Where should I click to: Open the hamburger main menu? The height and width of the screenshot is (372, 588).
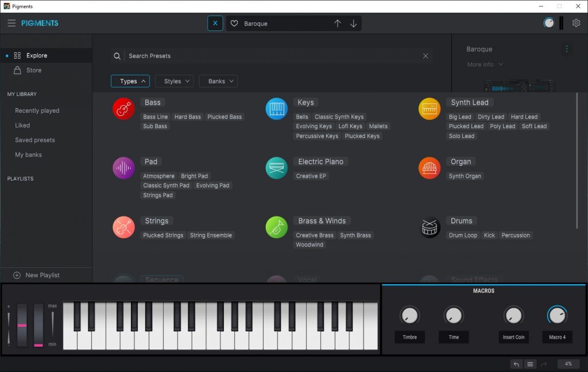coord(11,23)
